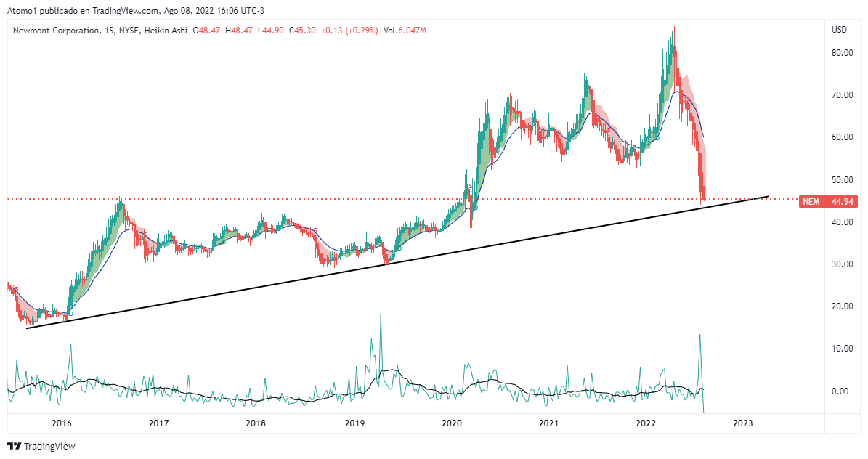Click the 2021 time axis label

tap(548, 423)
